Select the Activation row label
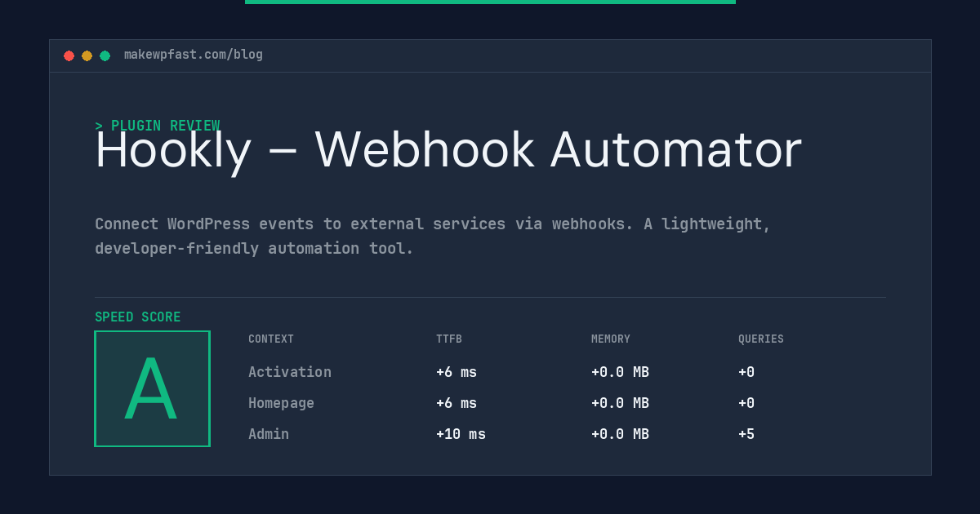This screenshot has width=980, height=514. [x=290, y=372]
